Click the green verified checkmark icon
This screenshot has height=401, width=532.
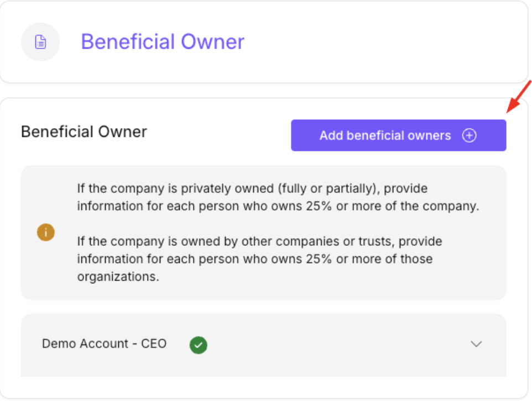199,345
